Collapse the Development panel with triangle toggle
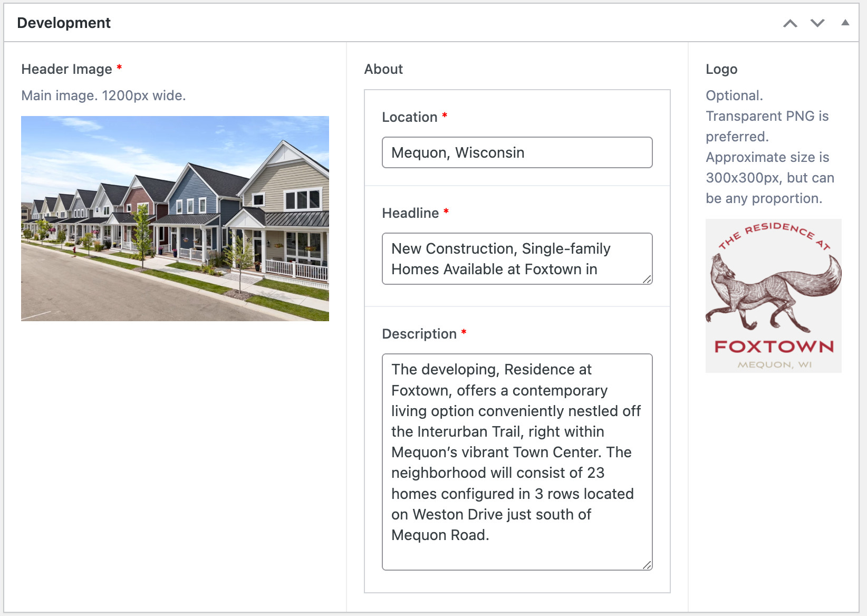 (x=845, y=23)
